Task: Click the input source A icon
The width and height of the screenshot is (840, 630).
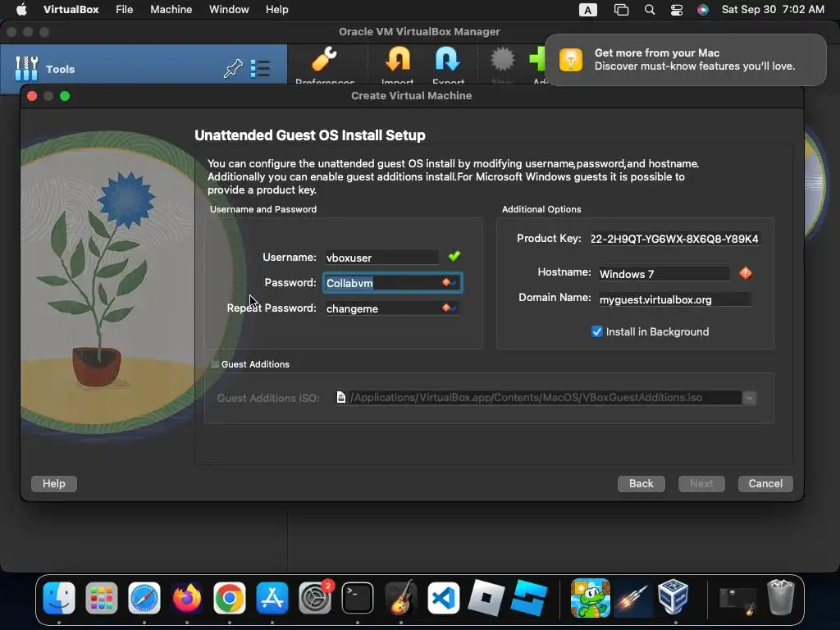Action: click(x=587, y=10)
